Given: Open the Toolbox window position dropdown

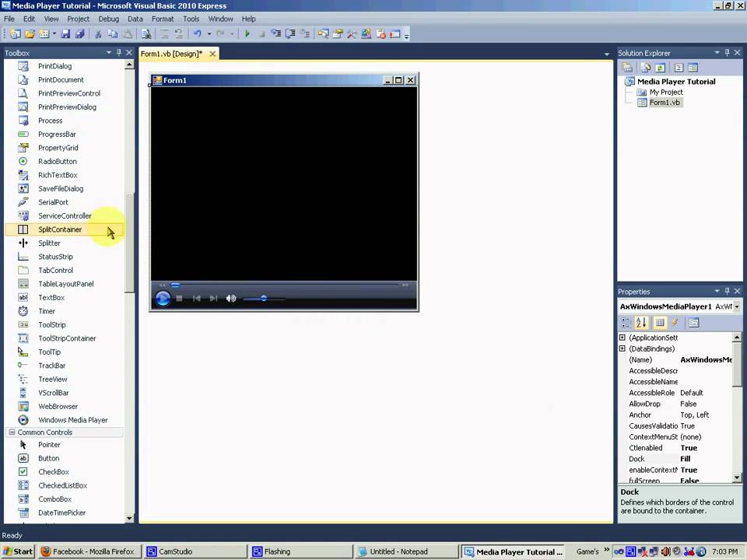Looking at the screenshot, I should tap(109, 52).
